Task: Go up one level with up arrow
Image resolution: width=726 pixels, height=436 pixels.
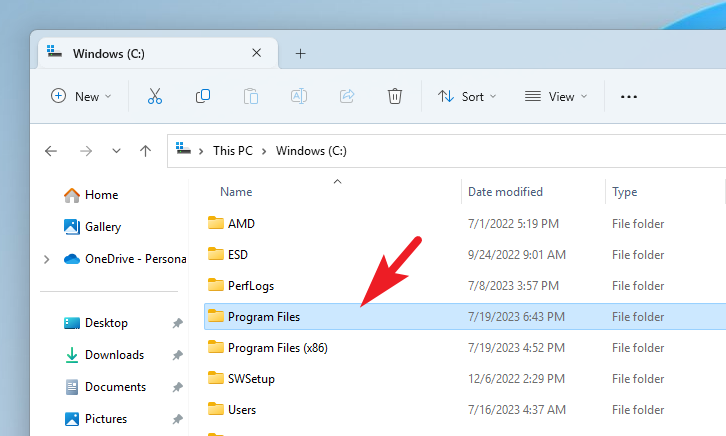Action: [x=145, y=151]
